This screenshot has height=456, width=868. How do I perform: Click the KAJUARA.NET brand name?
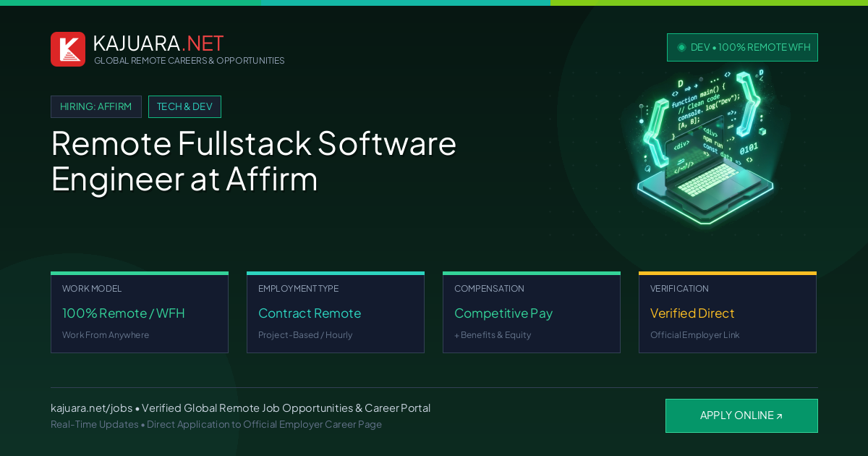coord(158,43)
